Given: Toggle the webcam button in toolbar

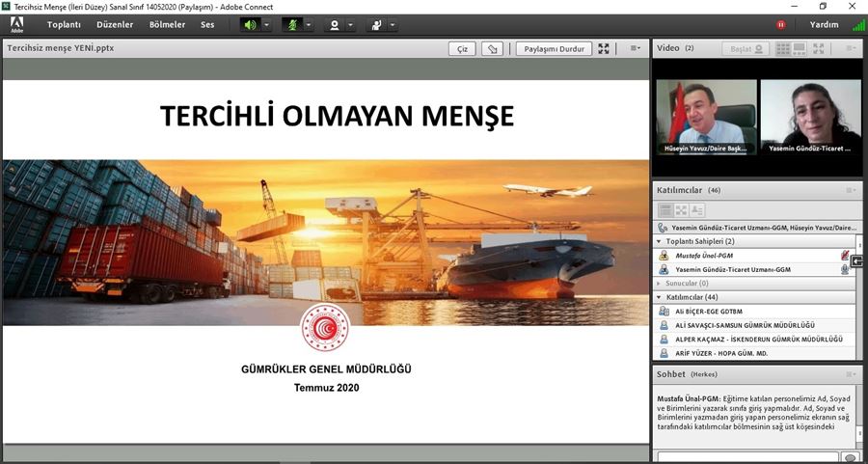Looking at the screenshot, I should pos(335,25).
